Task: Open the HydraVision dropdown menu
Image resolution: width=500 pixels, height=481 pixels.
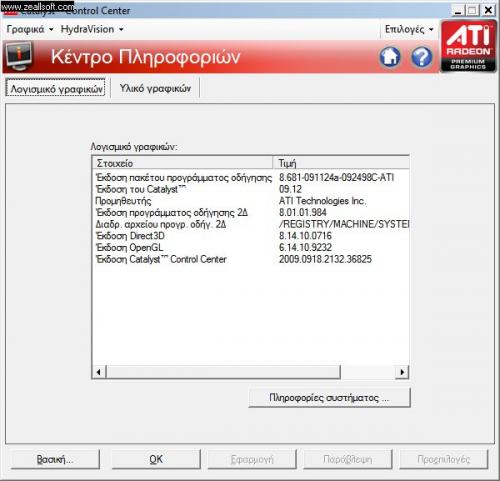Action: tap(92, 29)
